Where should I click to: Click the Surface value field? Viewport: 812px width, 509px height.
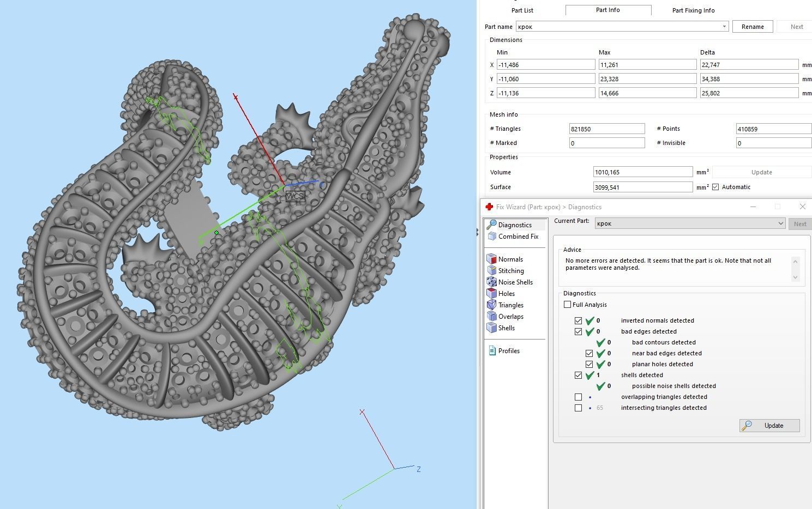point(643,187)
